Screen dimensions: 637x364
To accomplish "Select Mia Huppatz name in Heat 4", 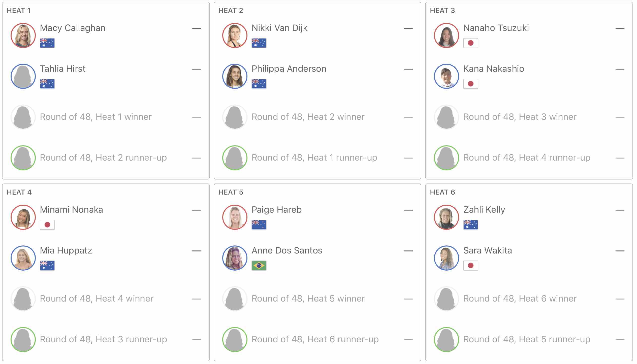I will (66, 250).
